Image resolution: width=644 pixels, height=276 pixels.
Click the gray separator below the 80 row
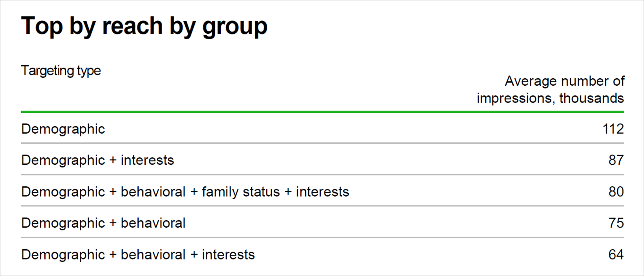(x=322, y=206)
